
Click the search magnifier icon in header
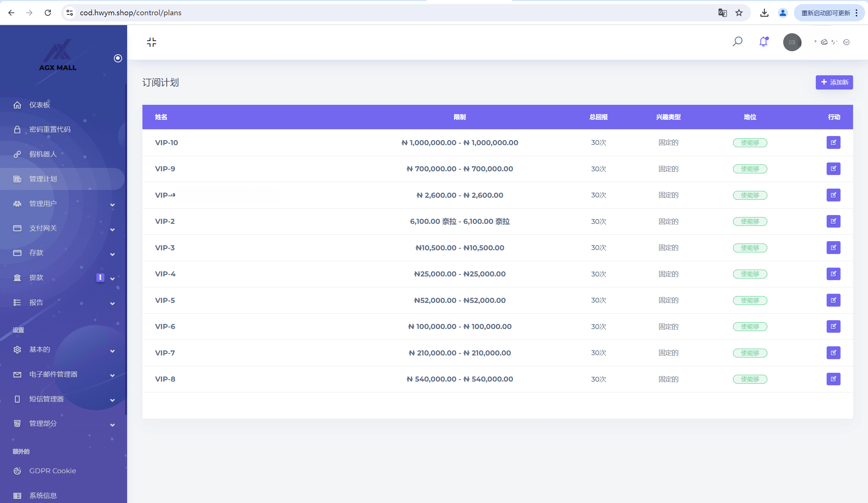click(737, 42)
